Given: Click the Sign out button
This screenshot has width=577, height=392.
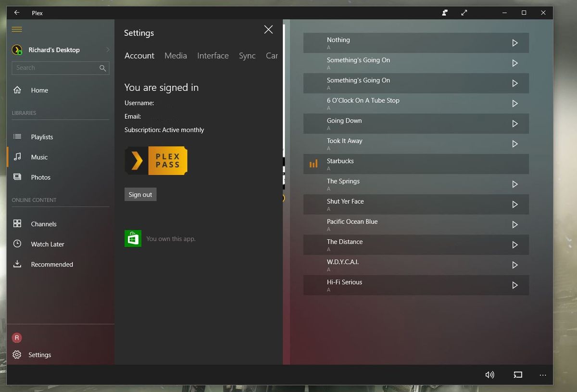Looking at the screenshot, I should (140, 194).
